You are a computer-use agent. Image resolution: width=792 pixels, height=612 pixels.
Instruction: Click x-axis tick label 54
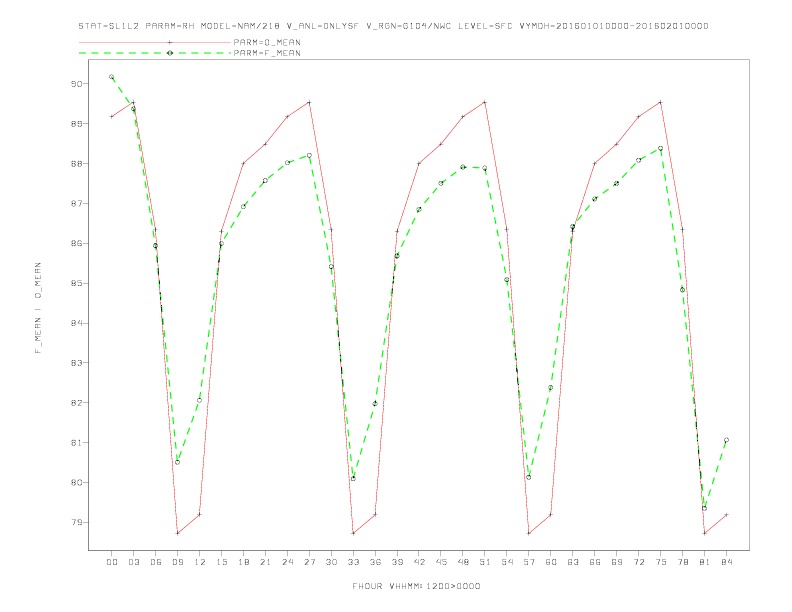[x=507, y=562]
